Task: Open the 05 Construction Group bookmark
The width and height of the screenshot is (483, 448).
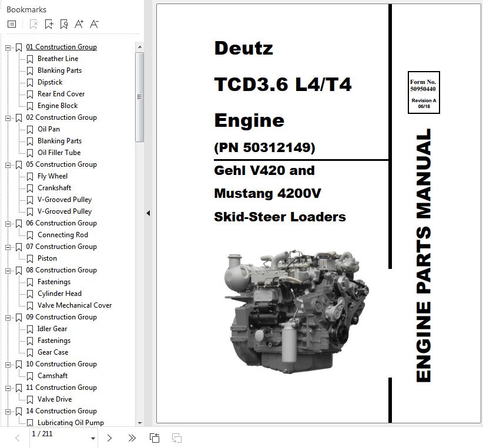Action: click(x=61, y=164)
